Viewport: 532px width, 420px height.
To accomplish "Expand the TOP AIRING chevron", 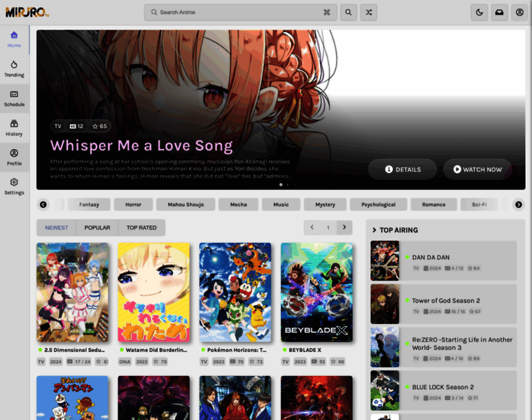I will [x=374, y=230].
